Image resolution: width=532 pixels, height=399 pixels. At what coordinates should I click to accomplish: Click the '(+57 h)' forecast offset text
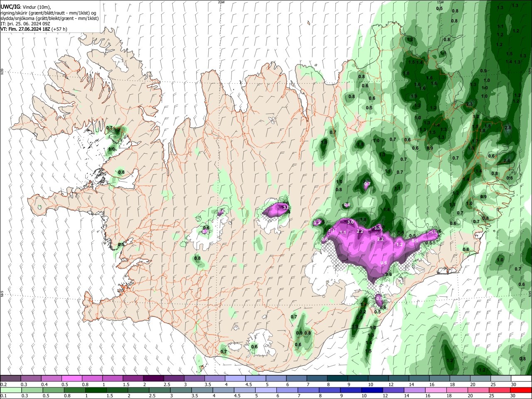pos(59,29)
